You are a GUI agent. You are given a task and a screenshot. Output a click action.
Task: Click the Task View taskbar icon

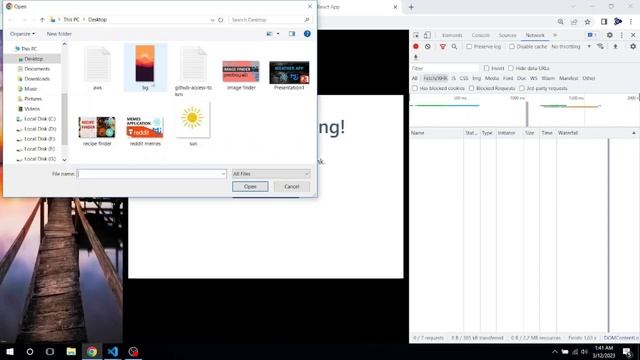(50, 351)
